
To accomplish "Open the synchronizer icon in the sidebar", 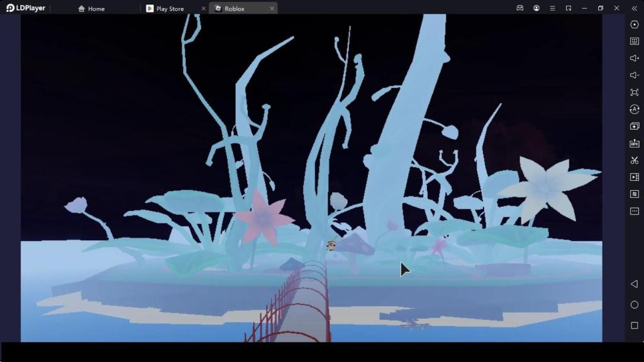I will coord(634,194).
